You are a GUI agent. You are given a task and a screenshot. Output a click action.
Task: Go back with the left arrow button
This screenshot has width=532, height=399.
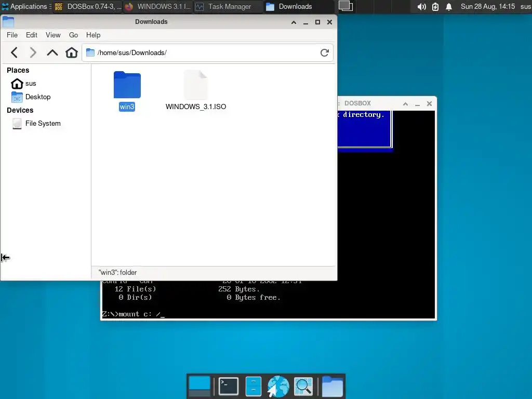14,52
